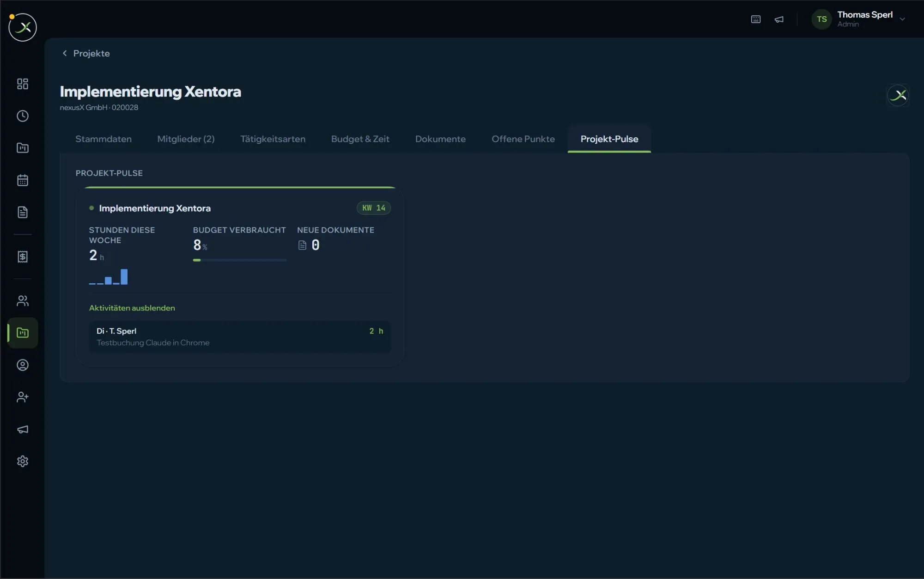Click the 8 % budget value

200,245
